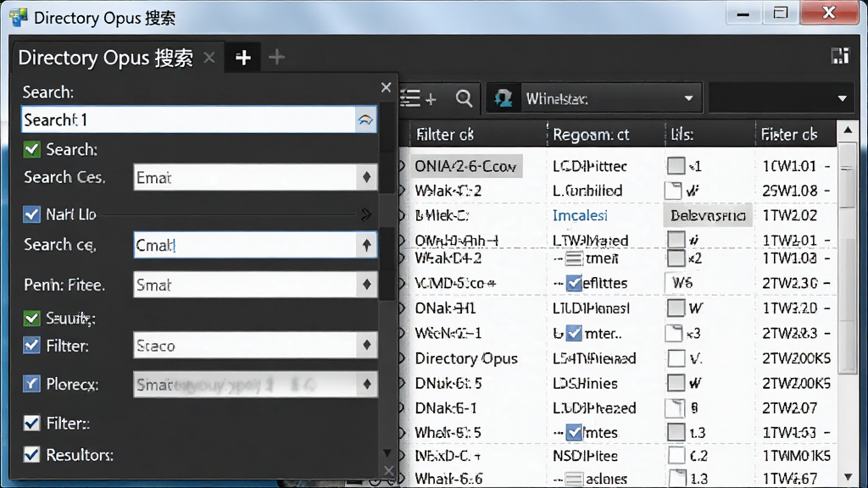Open the Search Ces. Emat dropdown
The image size is (868, 488).
(x=255, y=177)
